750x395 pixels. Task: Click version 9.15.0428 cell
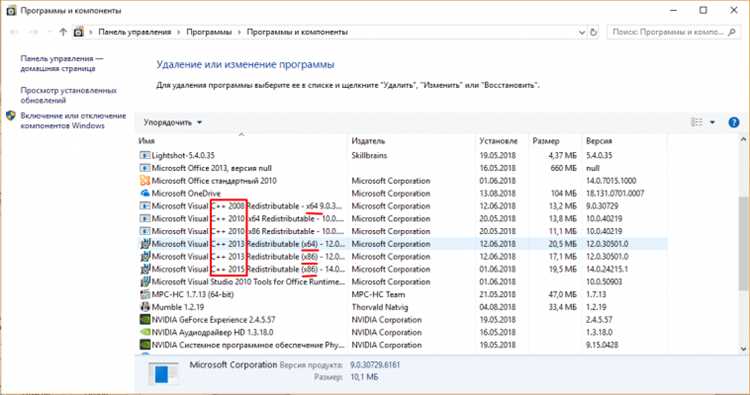pyautogui.click(x=602, y=345)
